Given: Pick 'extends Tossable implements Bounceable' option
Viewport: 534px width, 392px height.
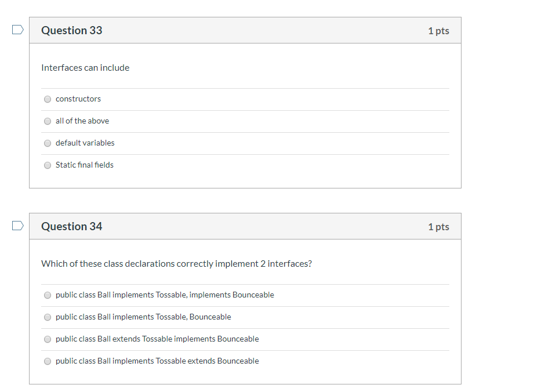Looking at the screenshot, I should coord(48,339).
